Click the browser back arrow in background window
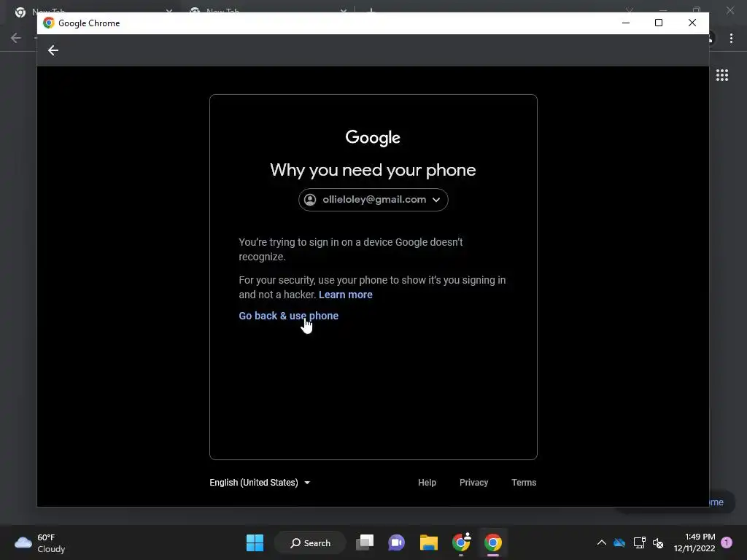Screen dimensions: 747x560 [x=16, y=38]
